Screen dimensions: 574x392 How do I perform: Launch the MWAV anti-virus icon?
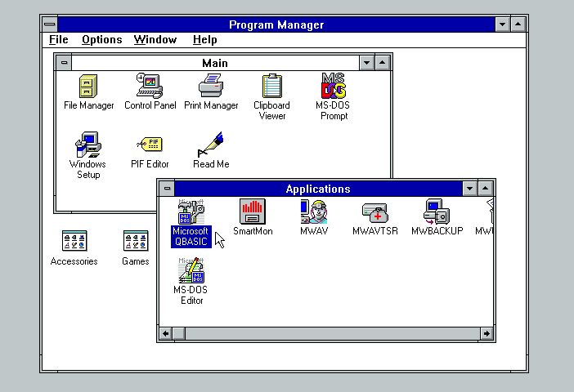click(x=314, y=212)
